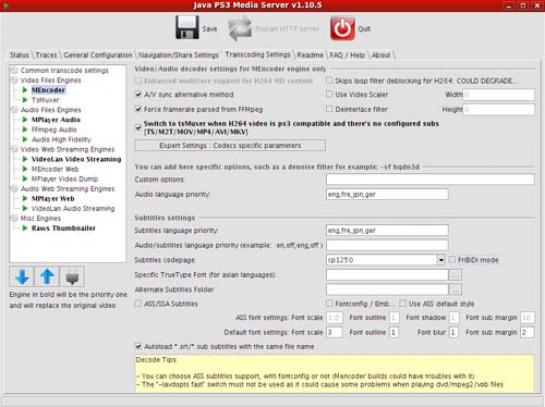Click the green arrow icon beside MPlayer Video Dump

pyautogui.click(x=25, y=179)
